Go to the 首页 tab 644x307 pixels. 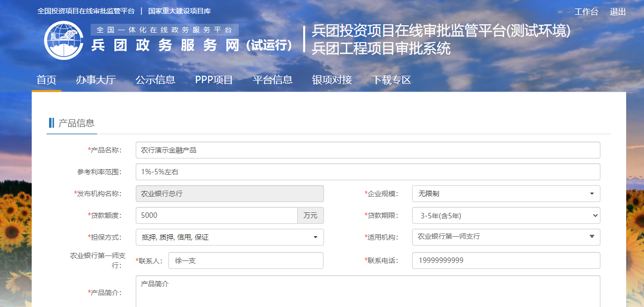click(47, 80)
